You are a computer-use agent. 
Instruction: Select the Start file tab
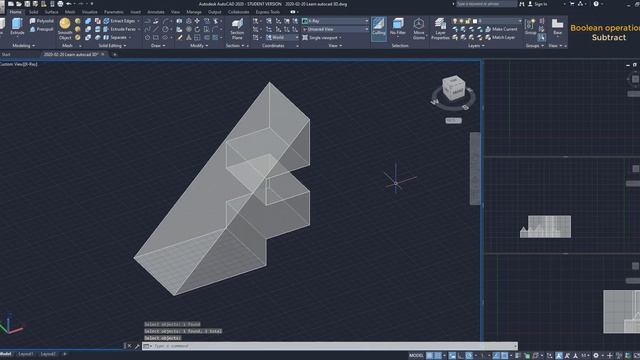point(6,54)
